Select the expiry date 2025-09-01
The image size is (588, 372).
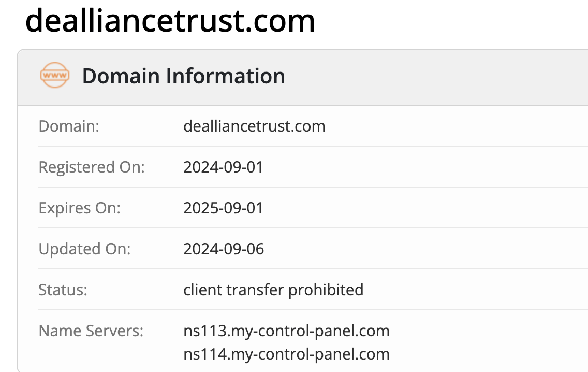click(x=223, y=208)
